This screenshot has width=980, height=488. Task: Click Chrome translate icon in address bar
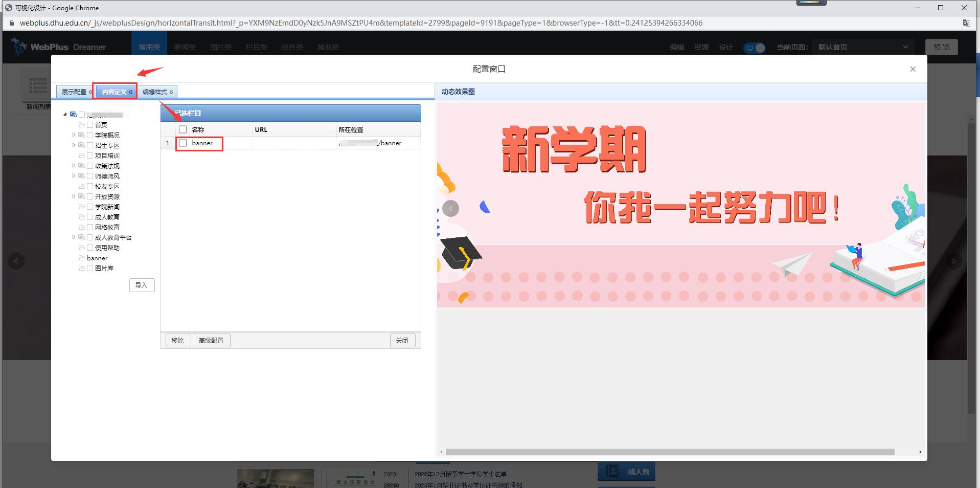(966, 23)
